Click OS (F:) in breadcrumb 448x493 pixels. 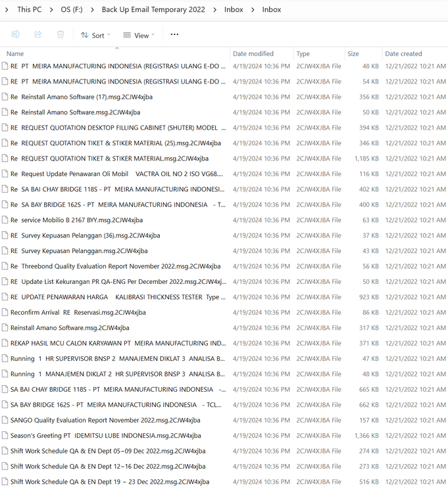pyautogui.click(x=72, y=9)
